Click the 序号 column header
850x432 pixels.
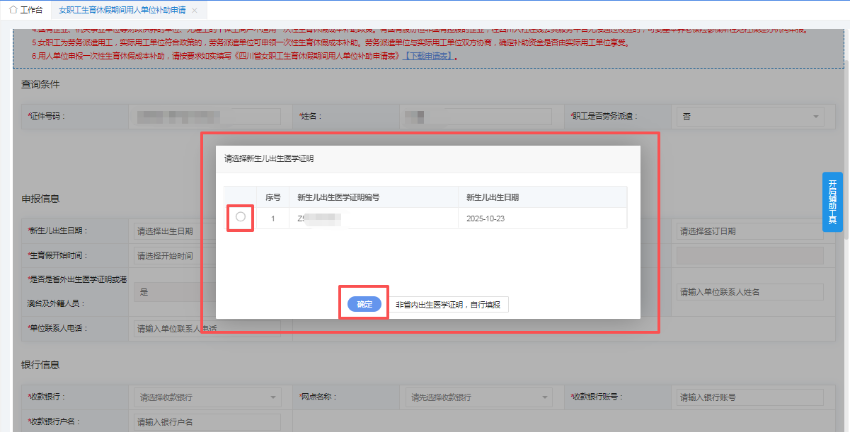(x=273, y=198)
